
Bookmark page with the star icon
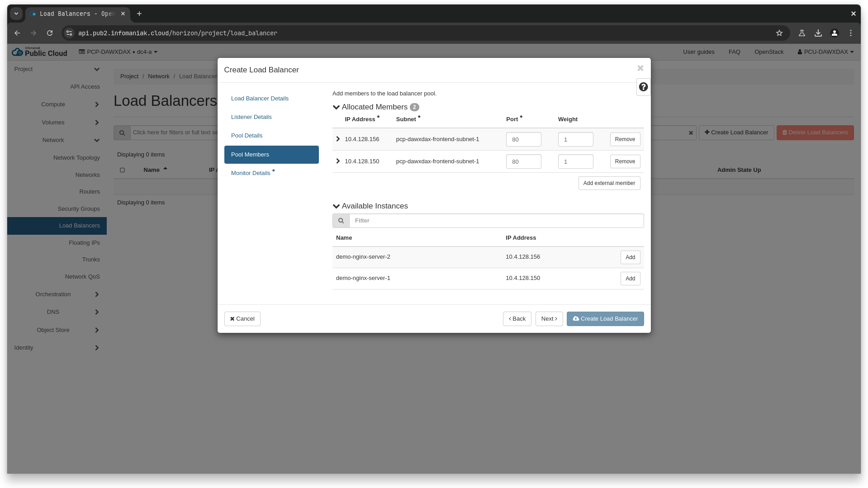[x=779, y=33]
